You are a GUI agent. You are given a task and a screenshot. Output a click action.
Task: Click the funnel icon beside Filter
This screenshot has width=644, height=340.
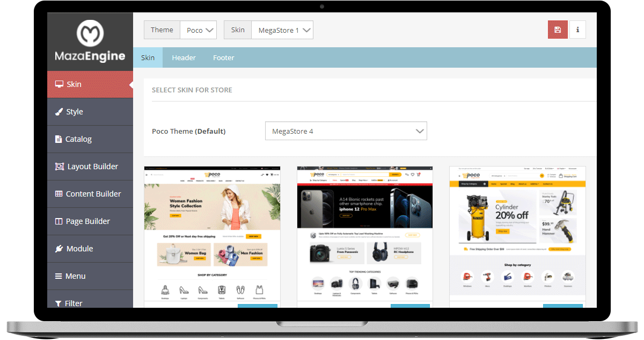click(58, 303)
